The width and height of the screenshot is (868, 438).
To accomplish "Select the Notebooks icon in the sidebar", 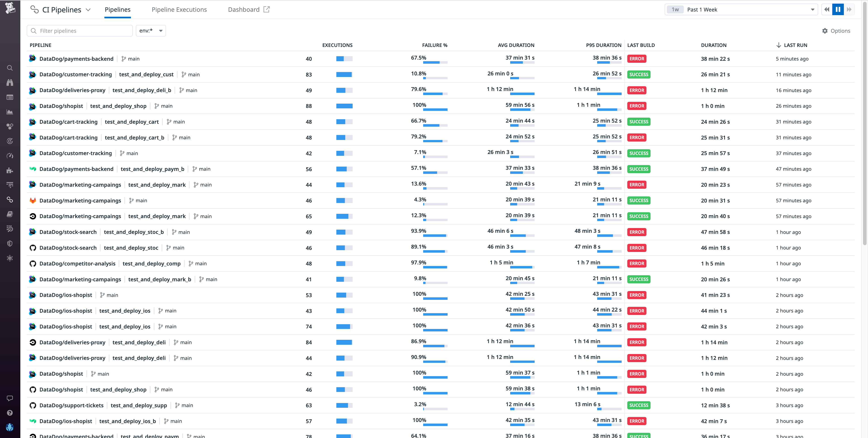I will [10, 214].
